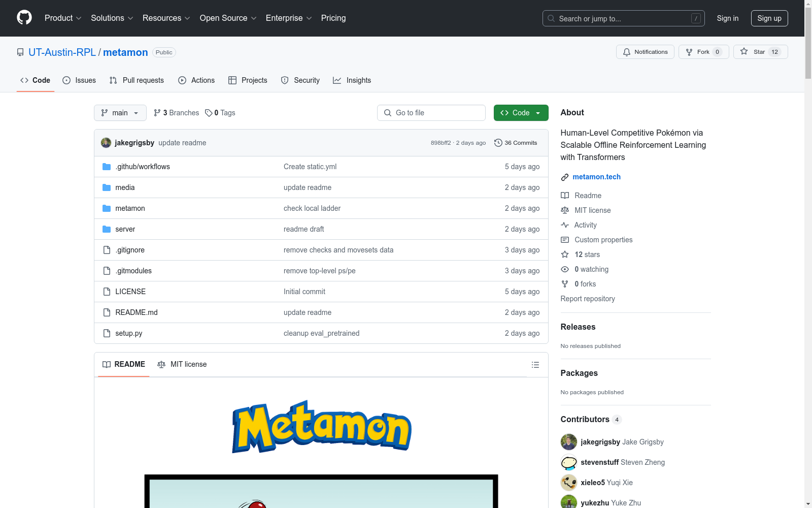Image resolution: width=812 pixels, height=508 pixels.
Task: Open the .gitmodules file name
Action: (133, 271)
